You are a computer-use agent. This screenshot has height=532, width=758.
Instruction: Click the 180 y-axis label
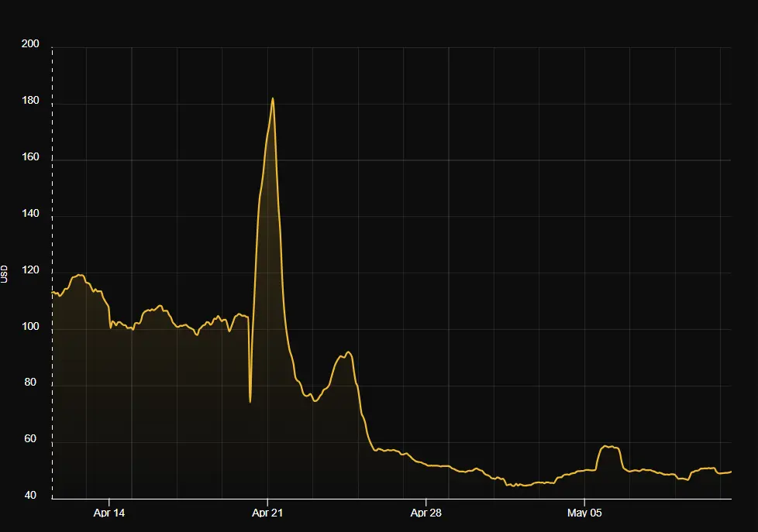[30, 101]
